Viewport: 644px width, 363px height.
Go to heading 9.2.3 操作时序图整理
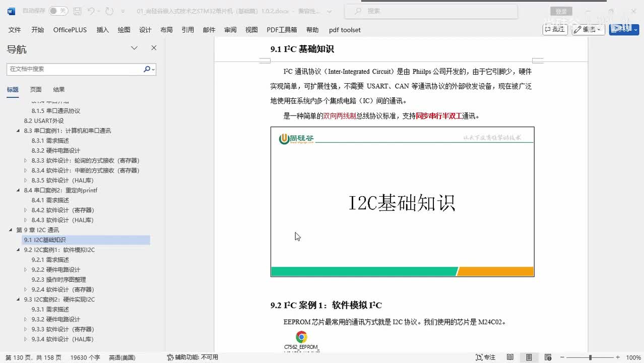pyautogui.click(x=58, y=279)
